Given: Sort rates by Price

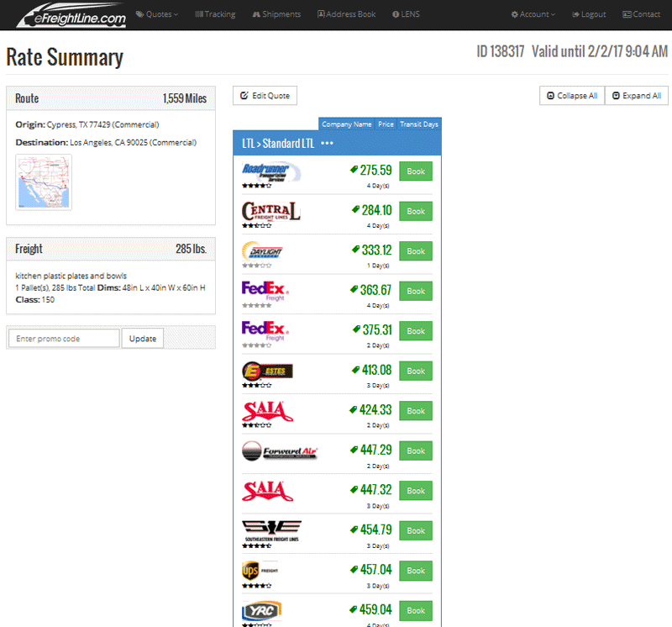Looking at the screenshot, I should (x=386, y=124).
